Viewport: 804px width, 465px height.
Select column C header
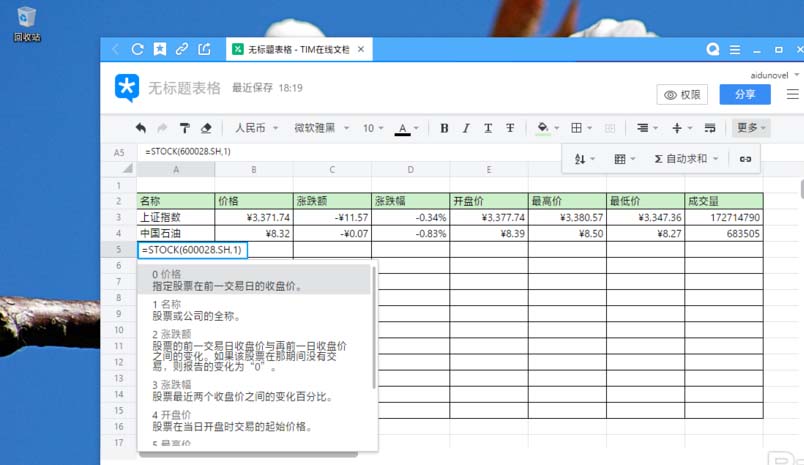tap(332, 170)
